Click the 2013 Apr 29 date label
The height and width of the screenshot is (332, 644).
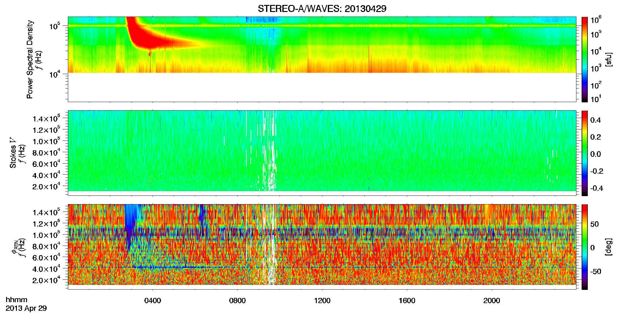point(26,308)
